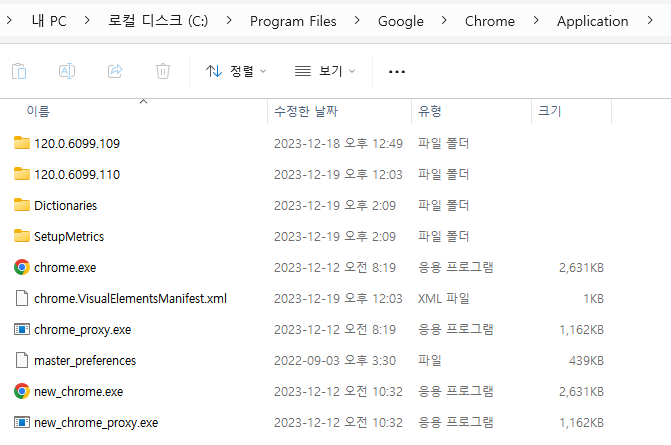Image resolution: width=671 pixels, height=445 pixels.
Task: Sort by 유형 column header
Action: click(x=430, y=111)
